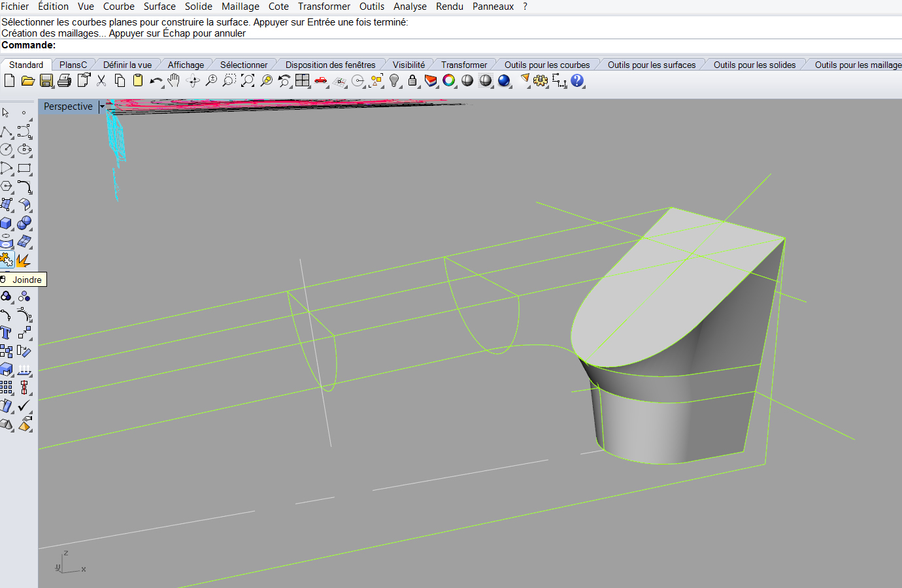Choose the Box solid tool

(x=7, y=223)
